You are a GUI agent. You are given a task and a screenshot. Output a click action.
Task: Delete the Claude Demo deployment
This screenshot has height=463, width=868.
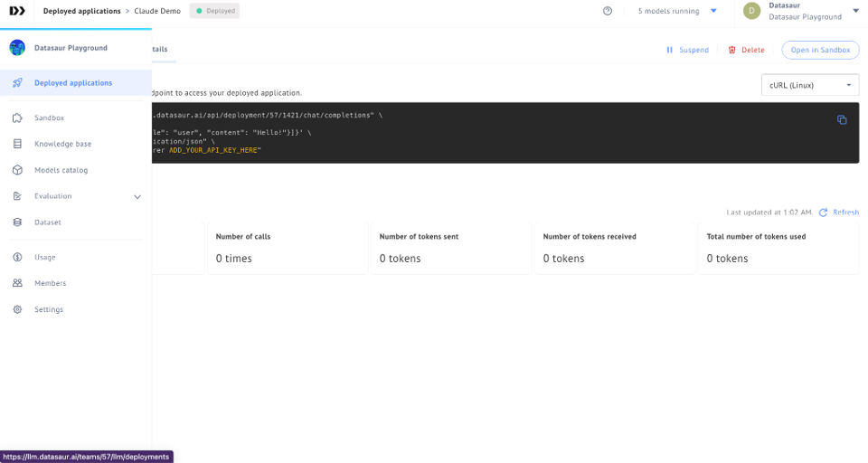pos(747,50)
